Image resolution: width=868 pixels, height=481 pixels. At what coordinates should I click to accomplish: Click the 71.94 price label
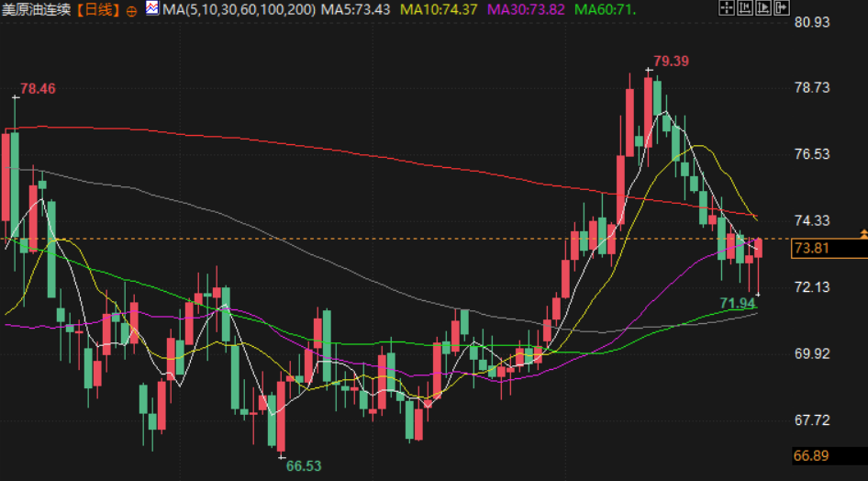(x=738, y=303)
